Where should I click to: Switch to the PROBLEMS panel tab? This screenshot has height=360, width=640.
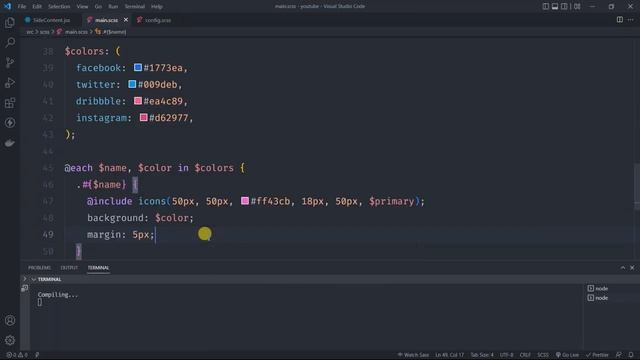[x=40, y=268]
